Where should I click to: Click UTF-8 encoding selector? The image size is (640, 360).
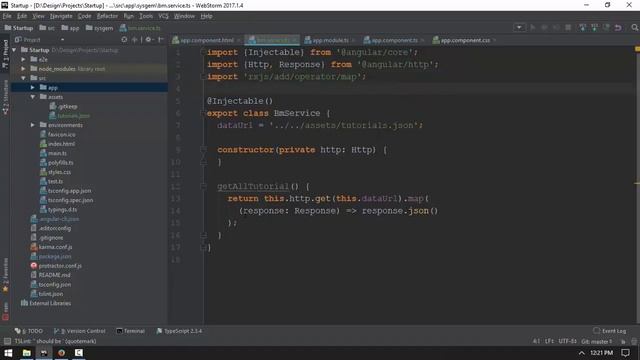pos(567,341)
